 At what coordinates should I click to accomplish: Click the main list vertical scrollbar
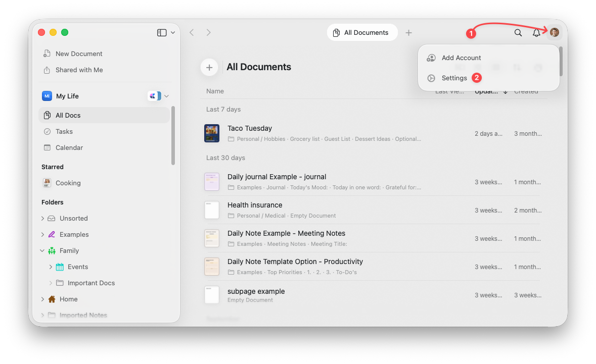click(561, 61)
